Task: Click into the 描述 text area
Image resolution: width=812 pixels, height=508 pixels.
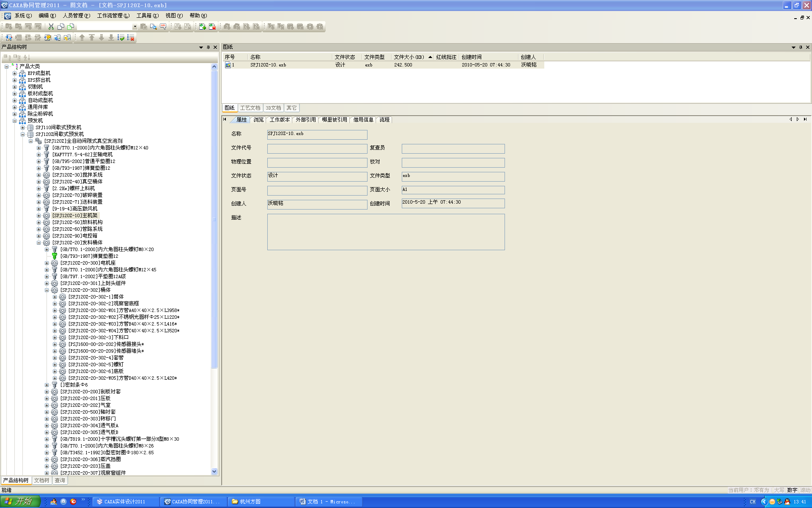Action: tap(386, 232)
